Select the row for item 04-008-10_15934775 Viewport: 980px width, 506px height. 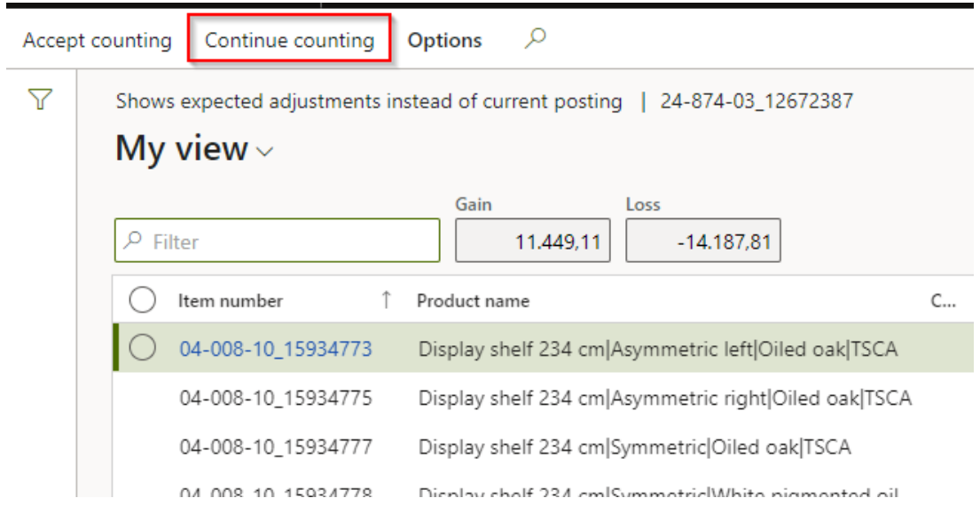click(275, 398)
